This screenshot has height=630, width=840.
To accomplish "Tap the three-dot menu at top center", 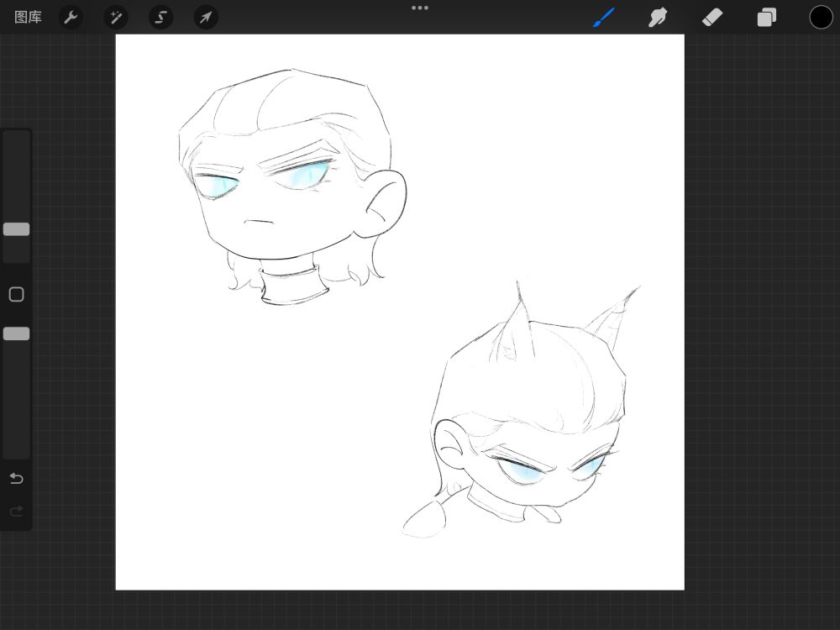I will (420, 8).
